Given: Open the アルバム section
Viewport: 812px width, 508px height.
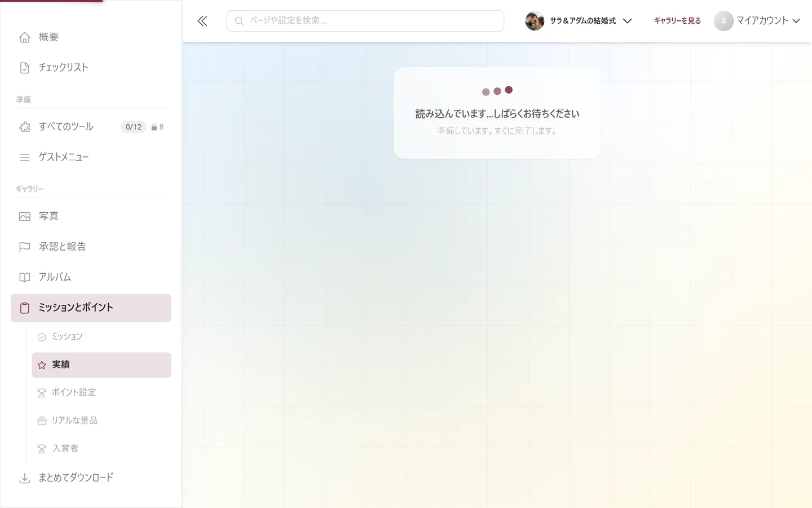Looking at the screenshot, I should point(91,277).
